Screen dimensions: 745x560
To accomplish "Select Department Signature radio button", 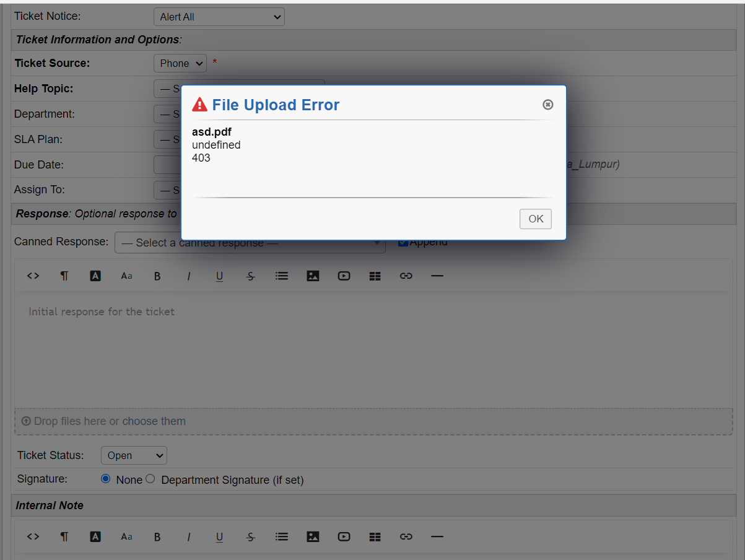I will click(x=150, y=479).
